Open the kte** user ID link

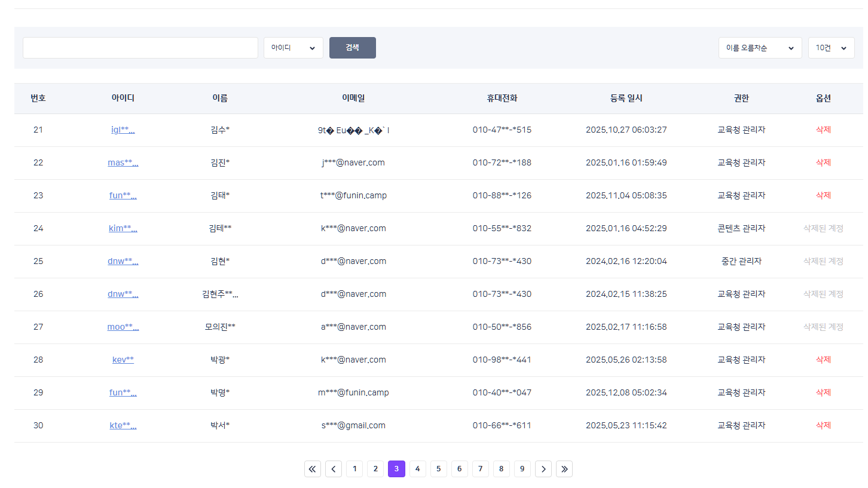pos(123,425)
